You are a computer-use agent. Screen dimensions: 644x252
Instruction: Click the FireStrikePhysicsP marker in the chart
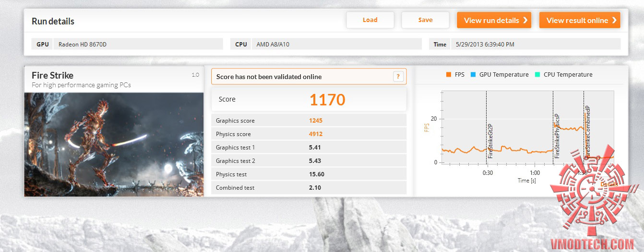[557, 136]
